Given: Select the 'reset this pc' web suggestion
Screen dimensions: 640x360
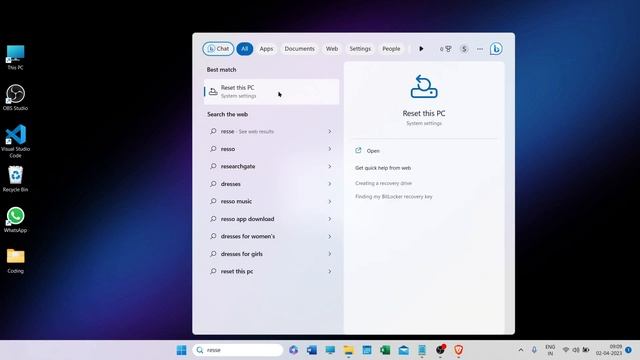Looking at the screenshot, I should click(271, 271).
